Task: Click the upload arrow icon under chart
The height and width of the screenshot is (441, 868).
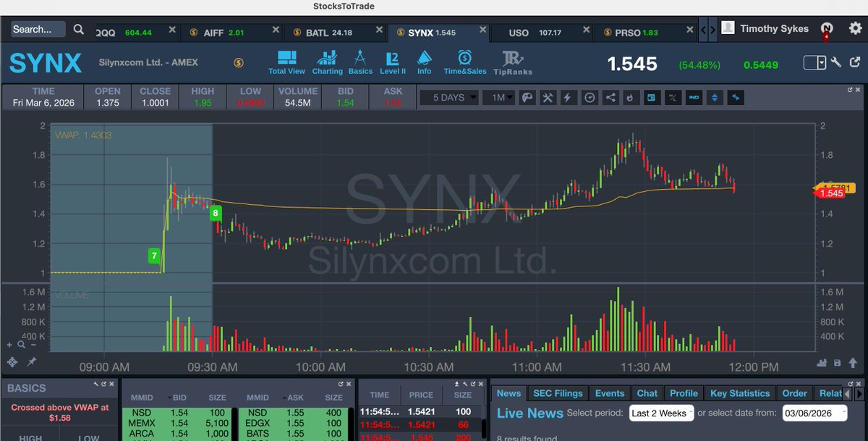Action: pos(852,363)
